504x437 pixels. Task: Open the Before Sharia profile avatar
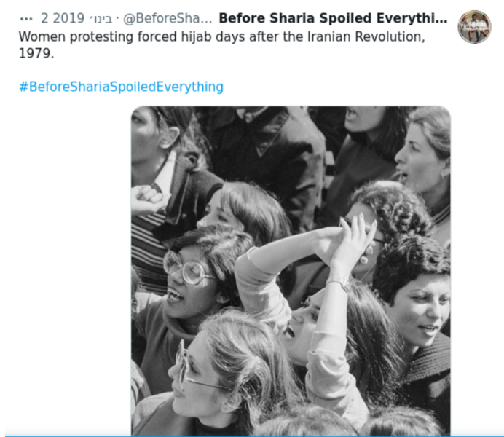click(474, 27)
